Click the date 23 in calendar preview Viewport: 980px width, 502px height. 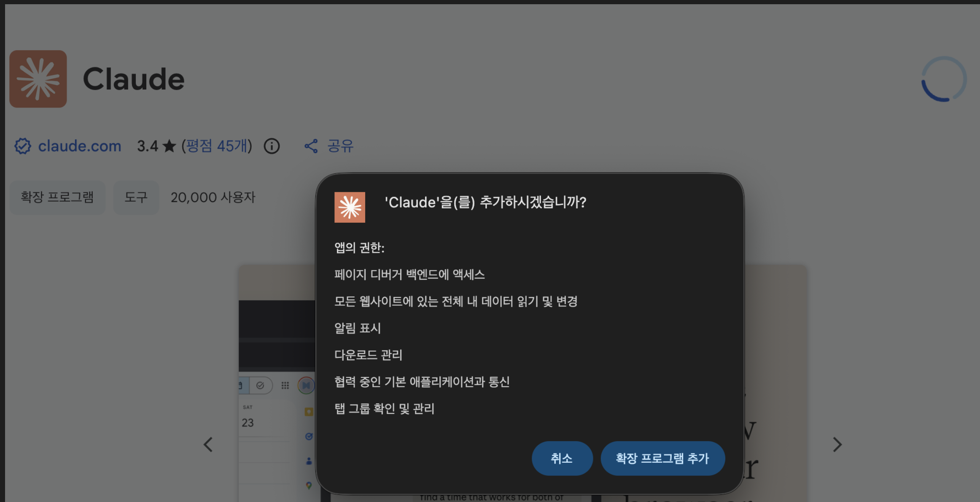coord(248,423)
